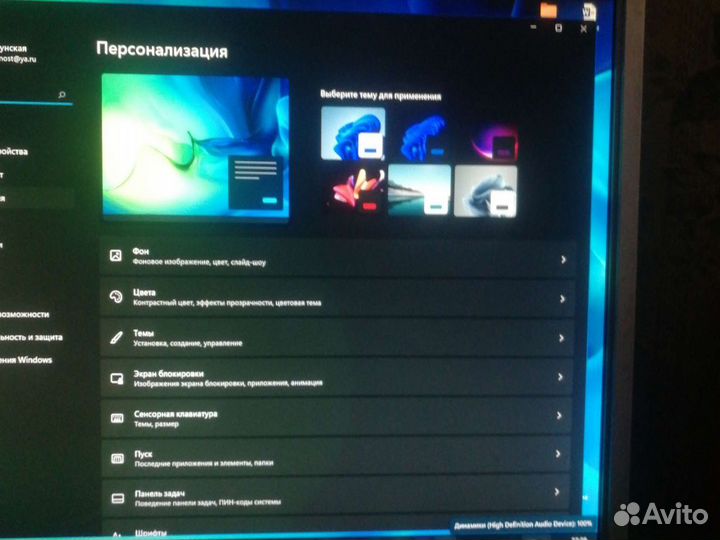Select the gray flow theme
The image size is (720, 540).
(x=486, y=191)
